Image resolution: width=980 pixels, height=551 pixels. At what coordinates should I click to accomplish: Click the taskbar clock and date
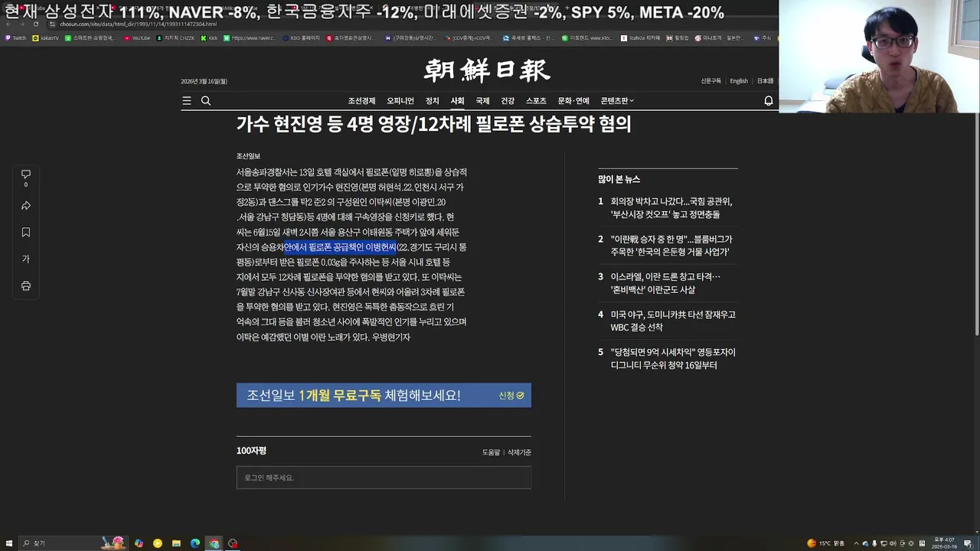coord(943,543)
